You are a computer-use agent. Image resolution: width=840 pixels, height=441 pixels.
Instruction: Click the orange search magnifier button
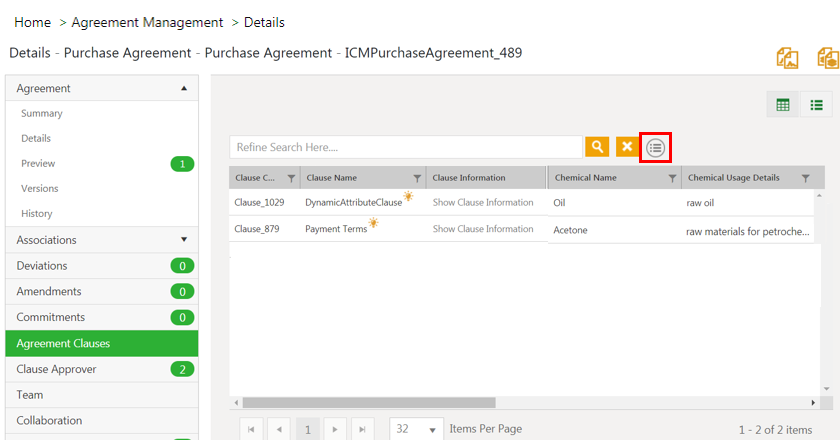pos(597,147)
